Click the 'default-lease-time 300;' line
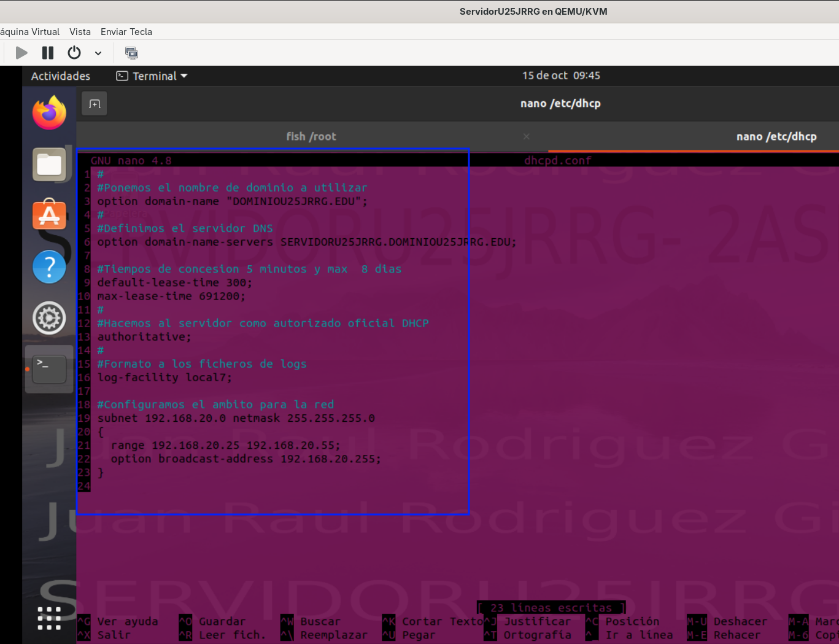This screenshot has width=839, height=644. coord(175,282)
